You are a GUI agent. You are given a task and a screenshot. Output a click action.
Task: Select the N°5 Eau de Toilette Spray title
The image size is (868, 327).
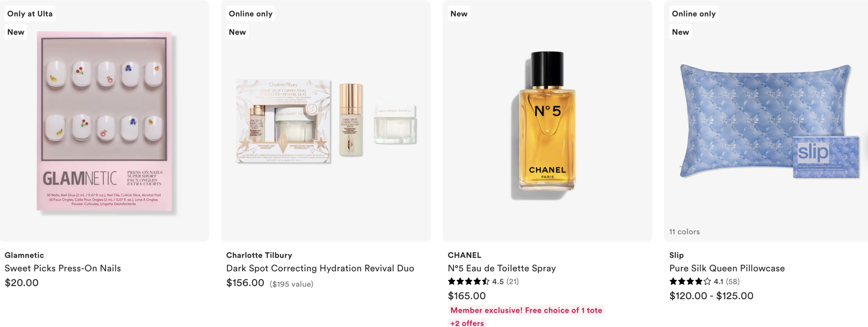(502, 268)
